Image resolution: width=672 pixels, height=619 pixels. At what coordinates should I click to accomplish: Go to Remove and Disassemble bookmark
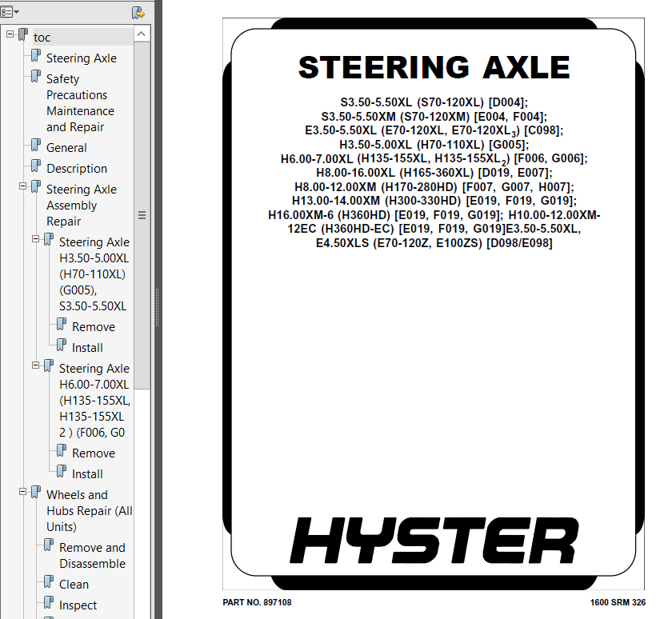point(92,556)
